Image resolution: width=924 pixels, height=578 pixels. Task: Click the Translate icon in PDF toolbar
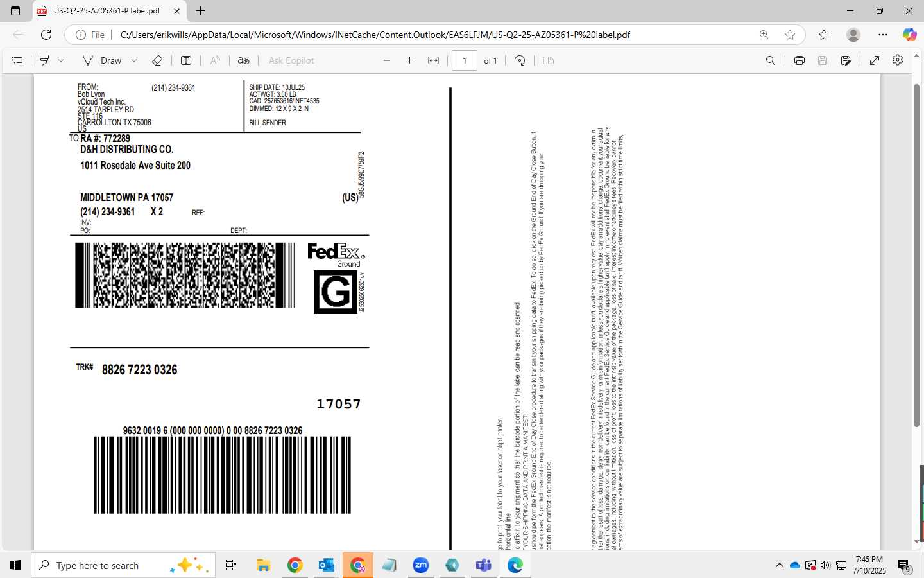[x=244, y=60]
